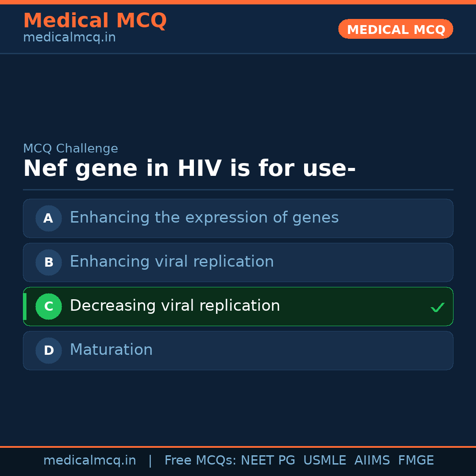Select the "Maturation" answer text

(111, 350)
